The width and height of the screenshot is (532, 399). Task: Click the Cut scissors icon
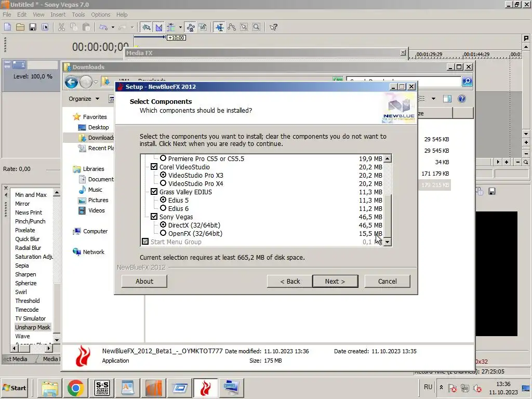pos(61,27)
